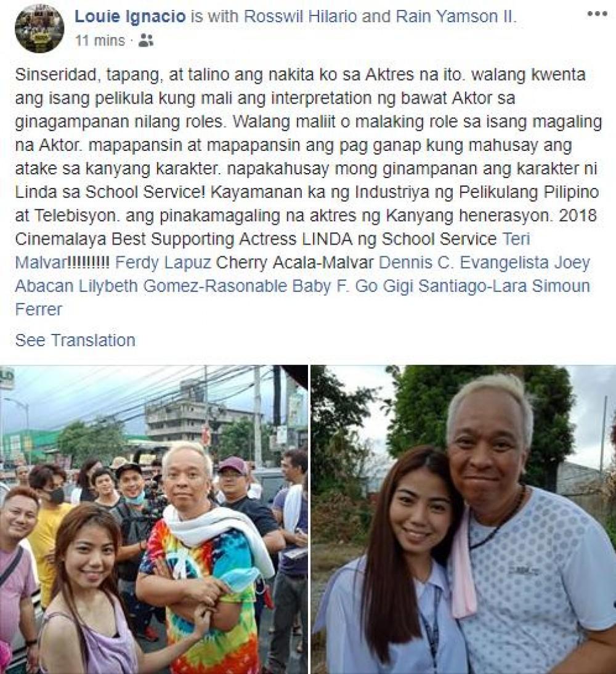Click See Translation below the post

75,340
